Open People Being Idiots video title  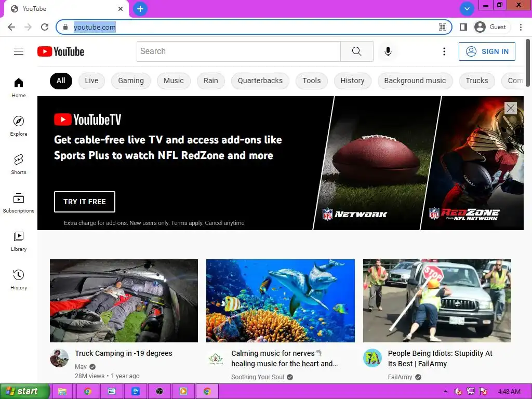440,358
